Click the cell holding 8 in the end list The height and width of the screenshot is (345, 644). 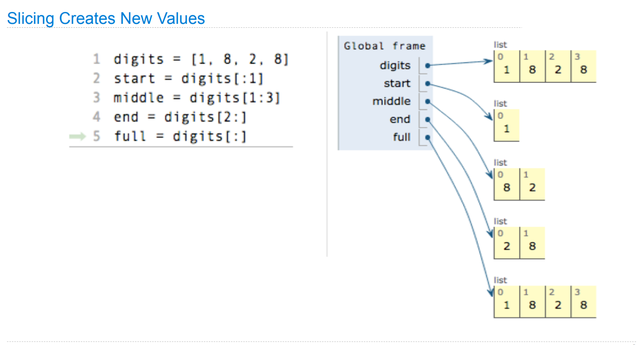[x=532, y=243]
